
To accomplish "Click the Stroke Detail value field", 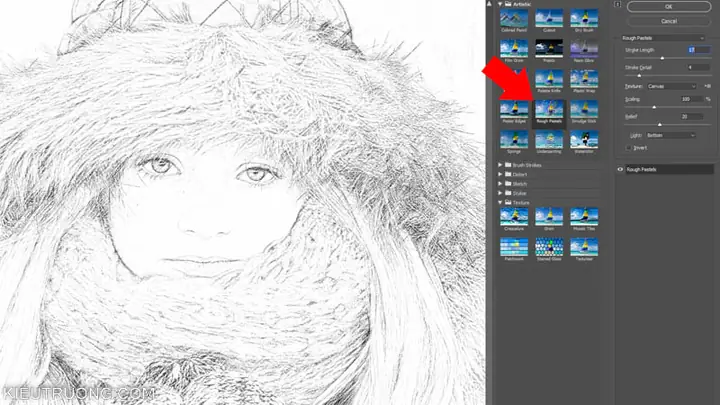I will tap(699, 68).
